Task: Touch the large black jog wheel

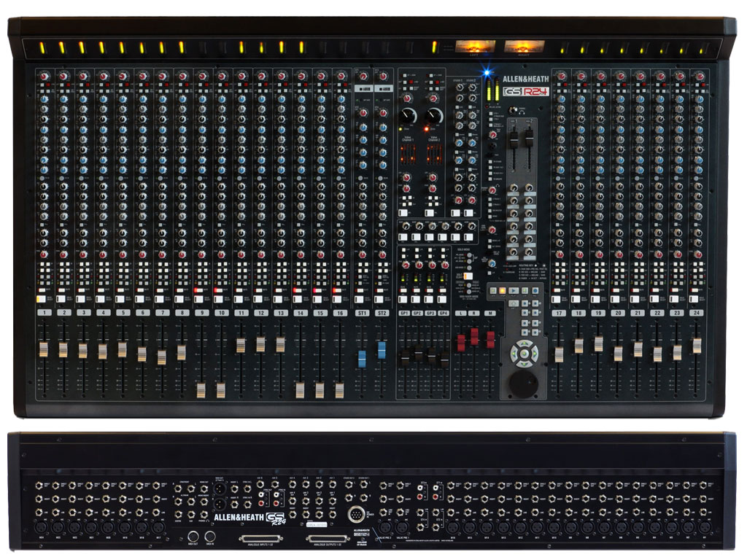Action: pos(522,382)
